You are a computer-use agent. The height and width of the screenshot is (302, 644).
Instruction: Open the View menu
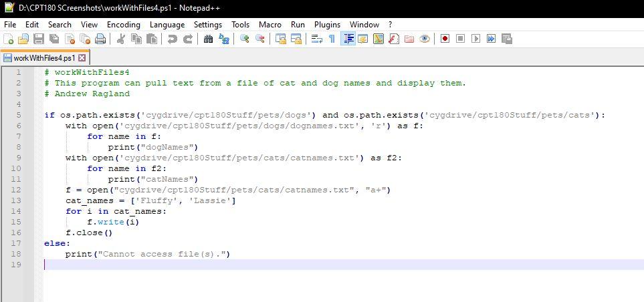coord(89,25)
